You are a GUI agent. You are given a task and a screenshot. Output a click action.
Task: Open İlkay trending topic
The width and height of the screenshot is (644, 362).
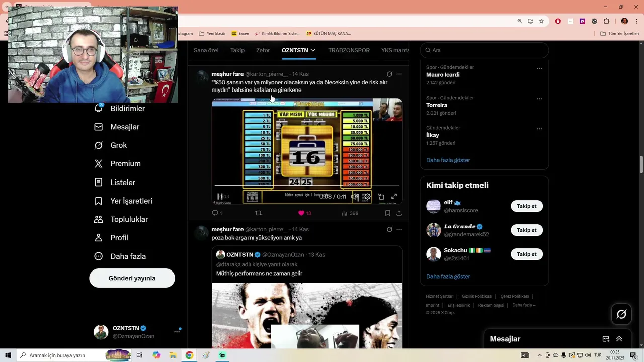point(433,135)
